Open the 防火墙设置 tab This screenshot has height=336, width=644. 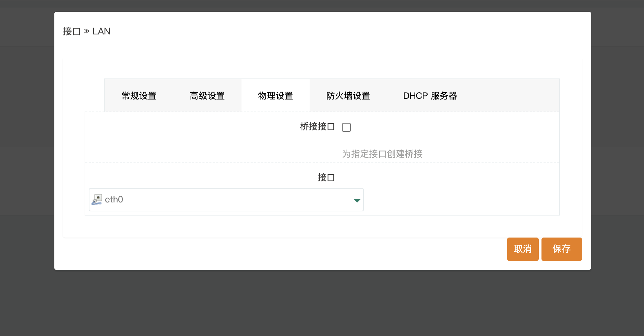point(348,96)
